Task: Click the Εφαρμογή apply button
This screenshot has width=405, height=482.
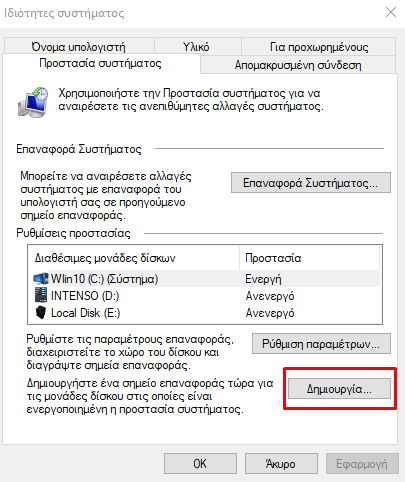Action: click(x=362, y=464)
